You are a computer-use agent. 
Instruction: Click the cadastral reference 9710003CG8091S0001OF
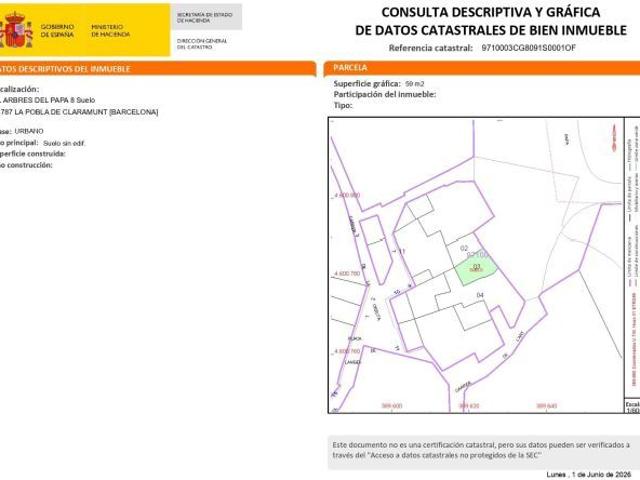[529, 48]
